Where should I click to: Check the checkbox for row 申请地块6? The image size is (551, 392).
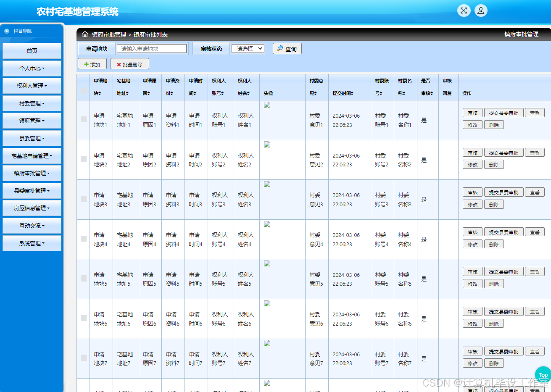pyautogui.click(x=83, y=318)
